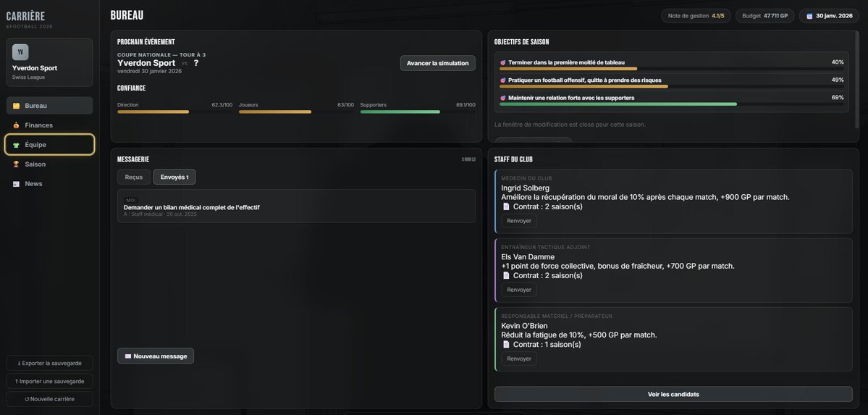Click the name Ingrid Solberg

[x=526, y=188]
